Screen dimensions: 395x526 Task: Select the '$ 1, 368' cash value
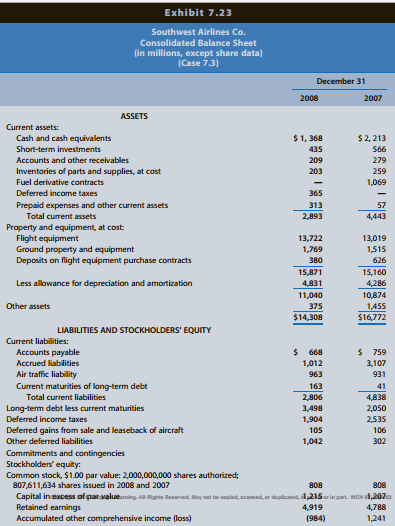click(308, 138)
